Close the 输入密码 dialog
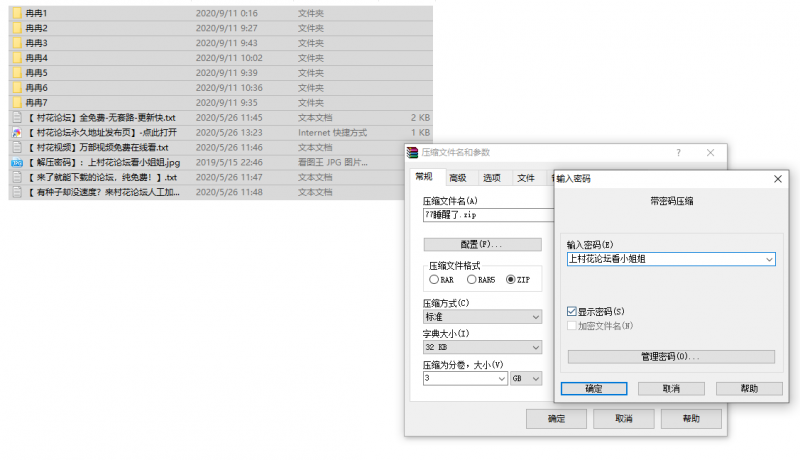800x460 pixels. coord(777,178)
